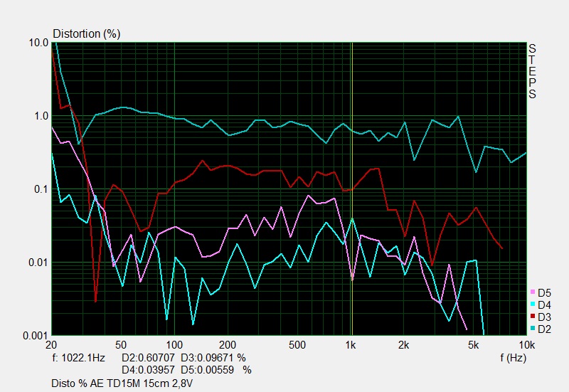Select the D5 legend label

pos(544,293)
